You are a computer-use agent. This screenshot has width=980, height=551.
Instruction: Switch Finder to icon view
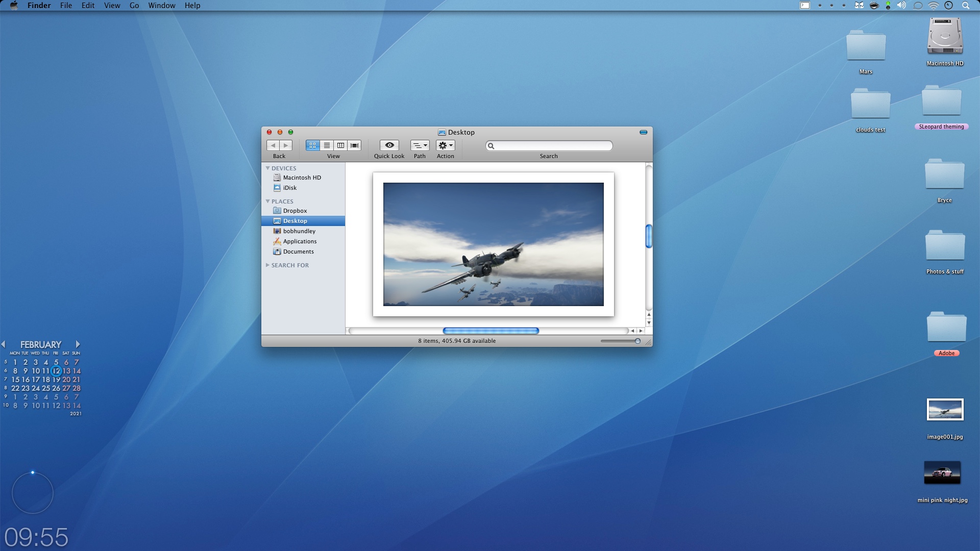(313, 145)
